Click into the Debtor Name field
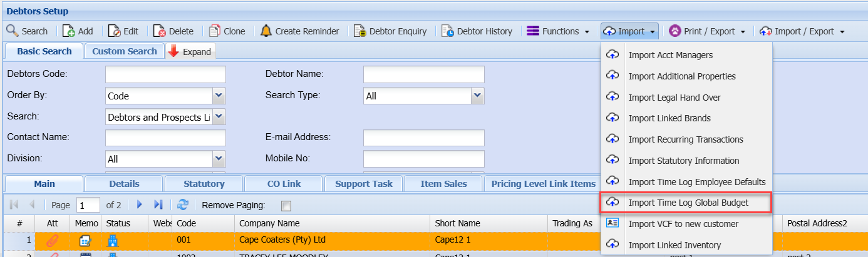 coord(423,74)
